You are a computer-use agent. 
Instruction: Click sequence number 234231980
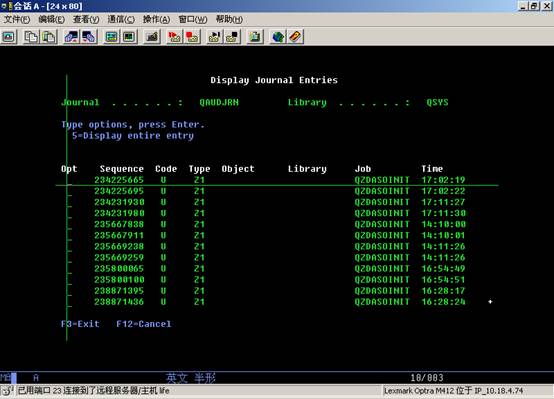pos(119,213)
